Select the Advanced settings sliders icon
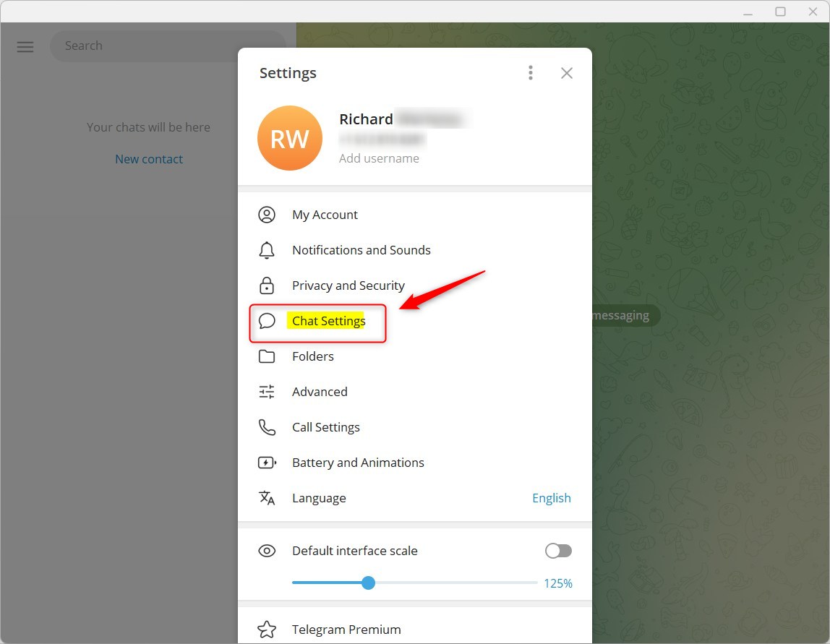This screenshot has height=644, width=830. [x=267, y=391]
